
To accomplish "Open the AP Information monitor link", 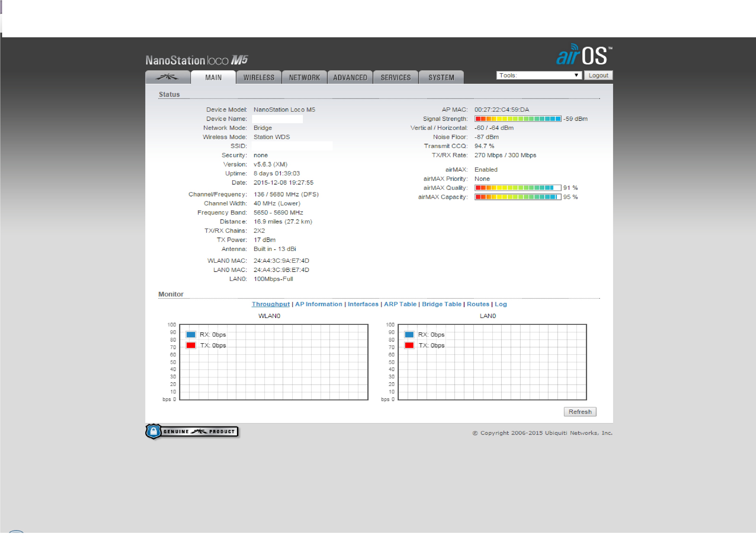I will (318, 304).
